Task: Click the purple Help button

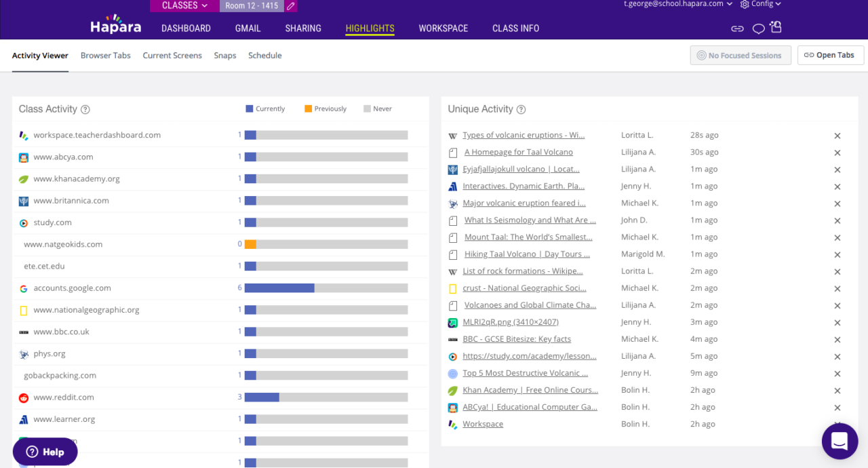Action: pos(45,452)
